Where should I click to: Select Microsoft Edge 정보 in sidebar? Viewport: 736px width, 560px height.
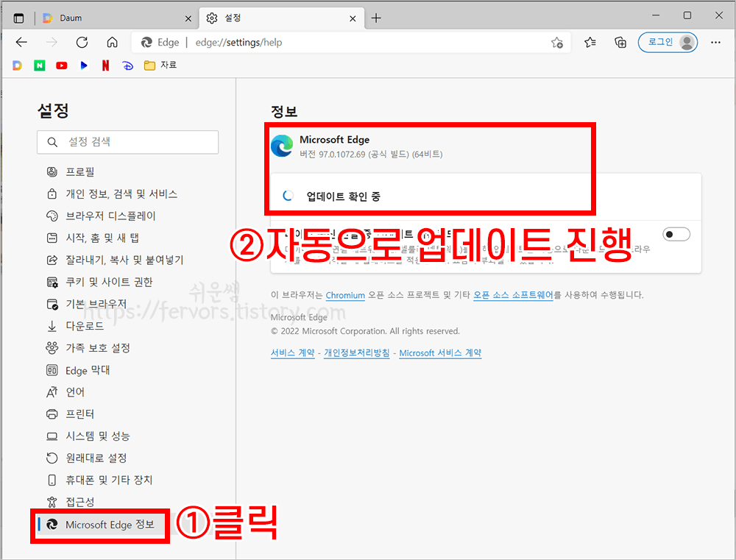pos(100,525)
